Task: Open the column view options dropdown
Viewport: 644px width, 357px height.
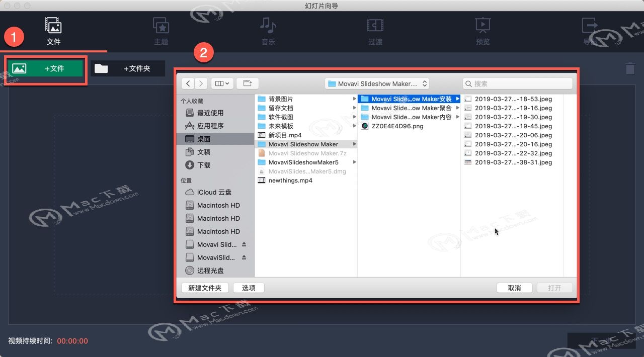Action: [x=222, y=83]
